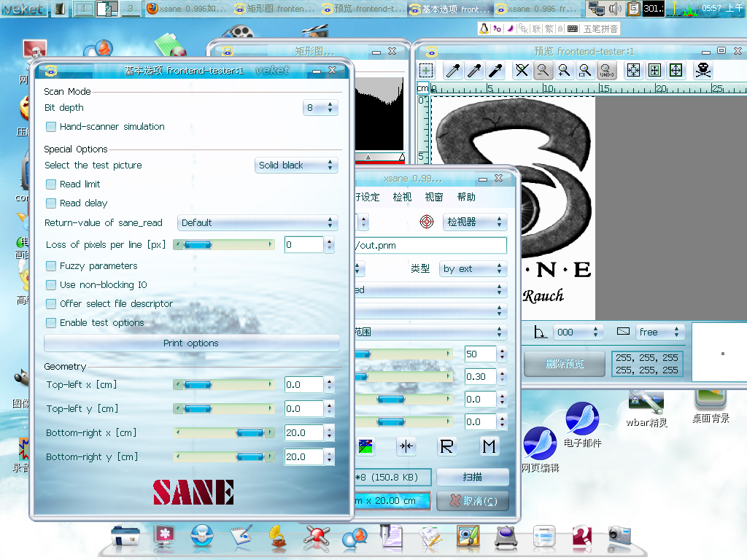Image resolution: width=747 pixels, height=560 pixels.
Task: Pick the gray point pipette in preview toolbar
Action: pyautogui.click(x=474, y=71)
